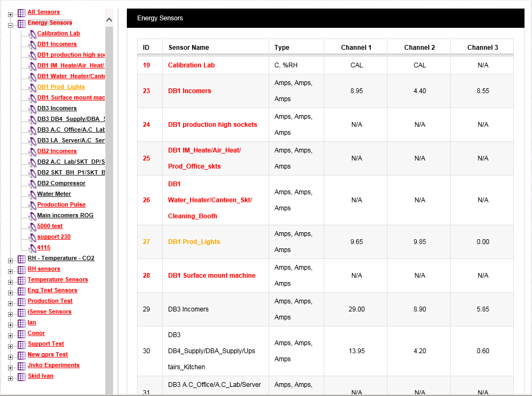Viewport: 532px width, 396px height.
Task: Click the grid icon beside All Sensors
Action: tap(21, 12)
